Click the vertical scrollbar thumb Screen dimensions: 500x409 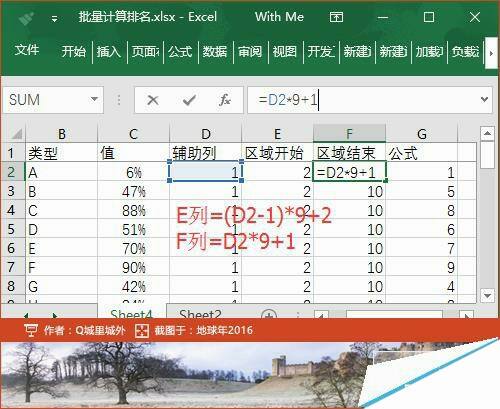pos(487,155)
